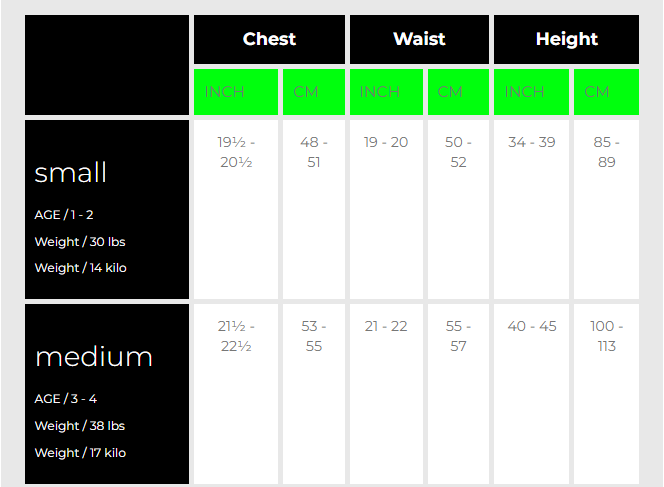Select the green CM cell under Waist
Image resolution: width=664 pixels, height=487 pixels.
click(450, 92)
